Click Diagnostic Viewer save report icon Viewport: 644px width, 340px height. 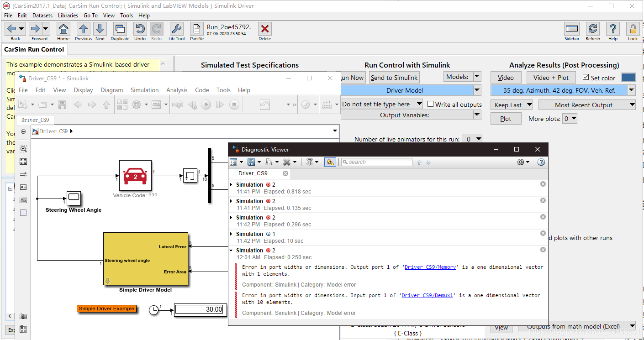[x=251, y=162]
